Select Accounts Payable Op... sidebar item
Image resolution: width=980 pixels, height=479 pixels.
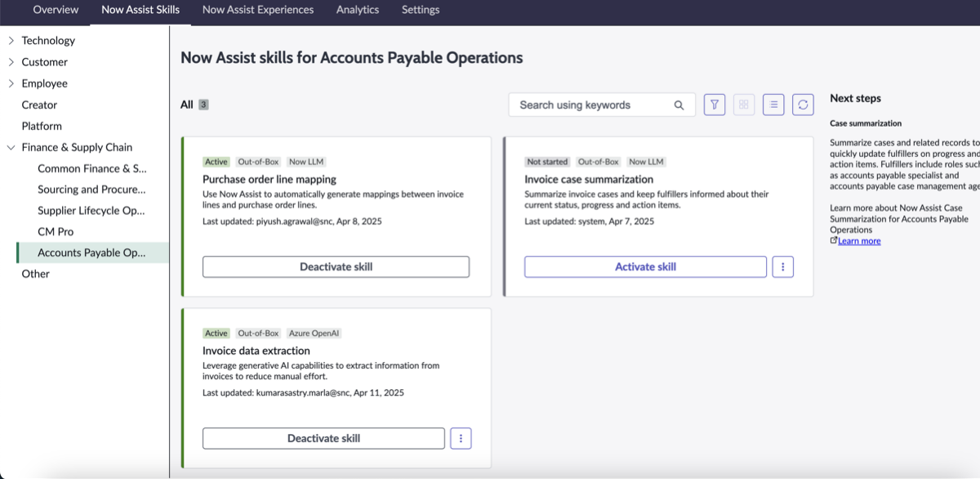coord(91,253)
